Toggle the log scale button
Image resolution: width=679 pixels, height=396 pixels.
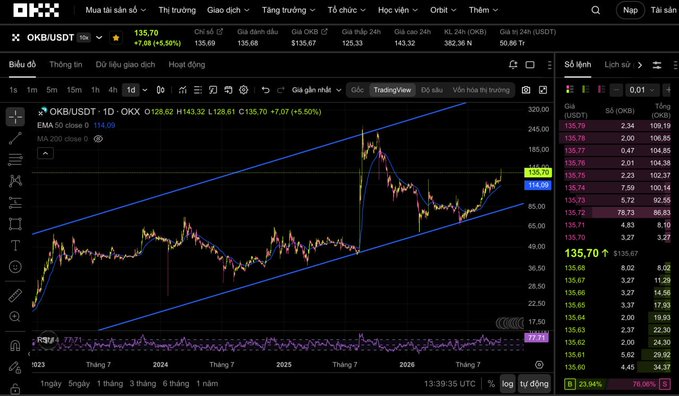(507, 384)
